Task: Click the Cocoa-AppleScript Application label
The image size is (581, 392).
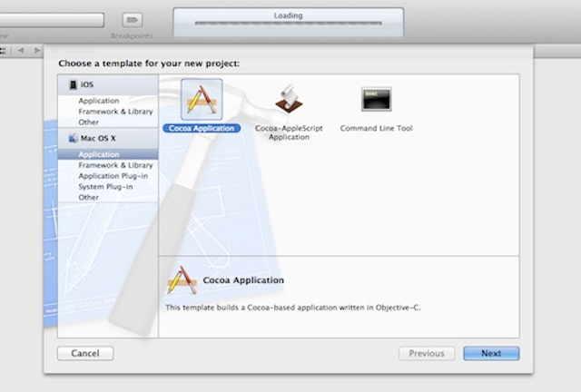Action: 289,132
